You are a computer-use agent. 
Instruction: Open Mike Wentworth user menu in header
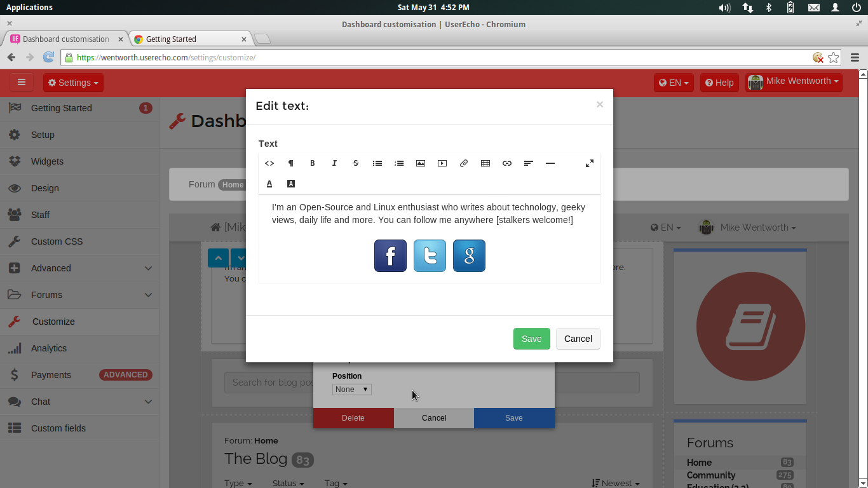point(794,83)
